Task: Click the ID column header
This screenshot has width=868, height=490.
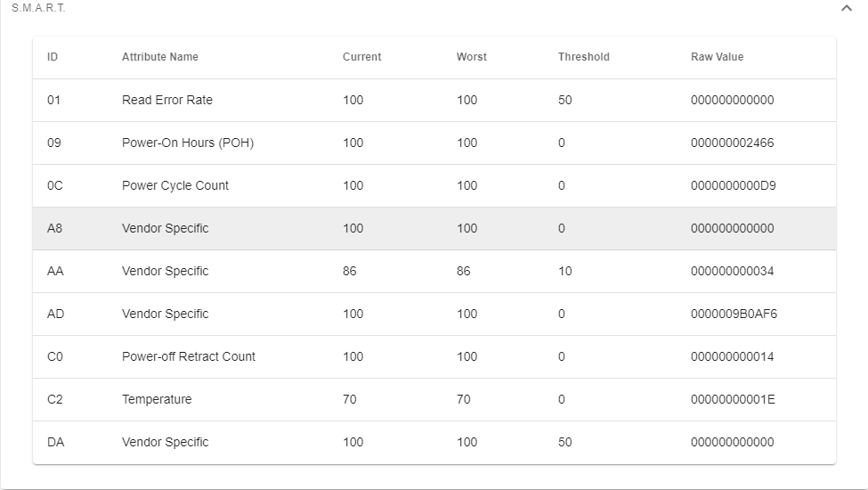Action: click(53, 57)
